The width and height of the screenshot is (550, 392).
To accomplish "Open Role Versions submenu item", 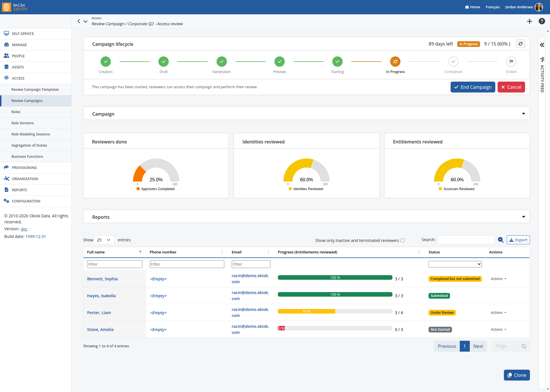I will point(36,123).
